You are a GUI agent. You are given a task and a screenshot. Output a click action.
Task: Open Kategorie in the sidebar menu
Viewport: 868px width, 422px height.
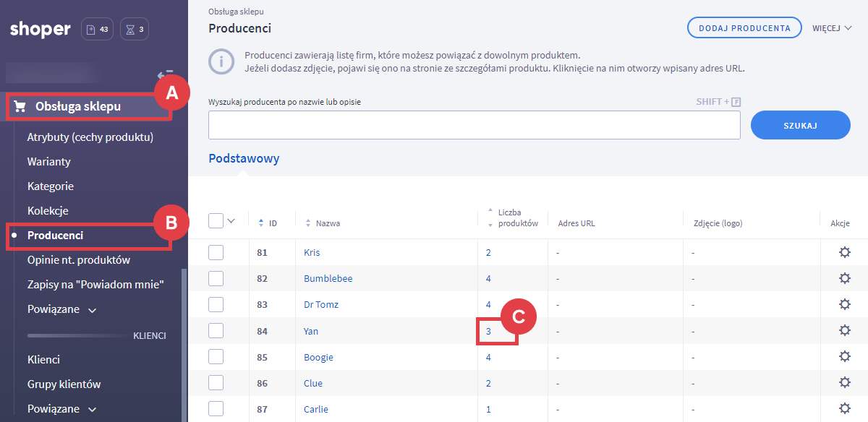tap(51, 186)
